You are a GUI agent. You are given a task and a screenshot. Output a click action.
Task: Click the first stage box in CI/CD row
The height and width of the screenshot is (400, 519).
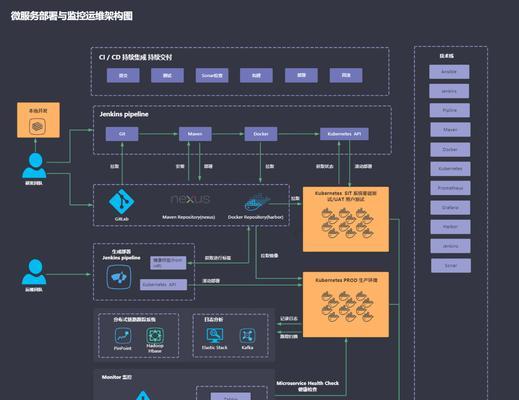(123, 76)
